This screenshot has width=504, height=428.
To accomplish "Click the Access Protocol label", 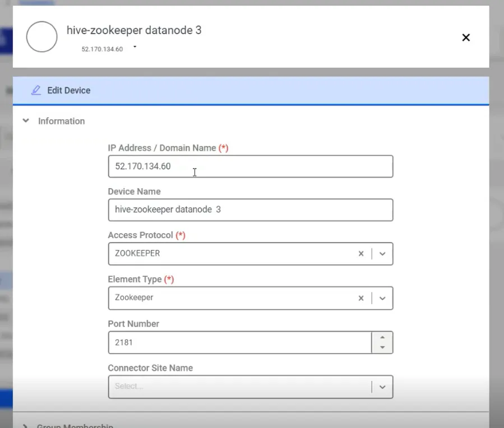I will 141,235.
